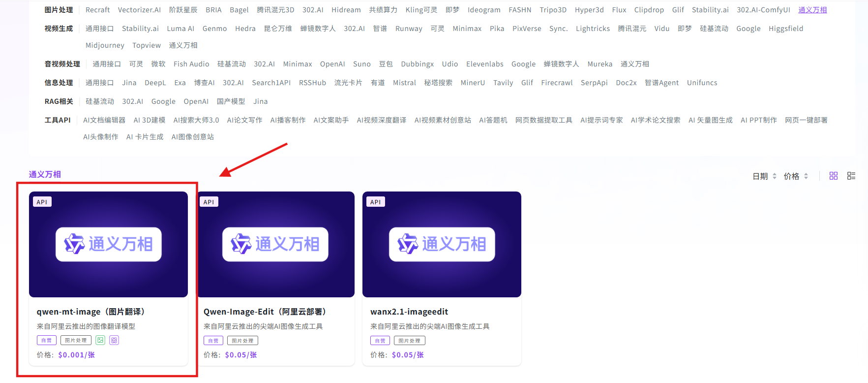The width and height of the screenshot is (868, 383).
Task: Select Higgsfield video provider
Action: 786,29
